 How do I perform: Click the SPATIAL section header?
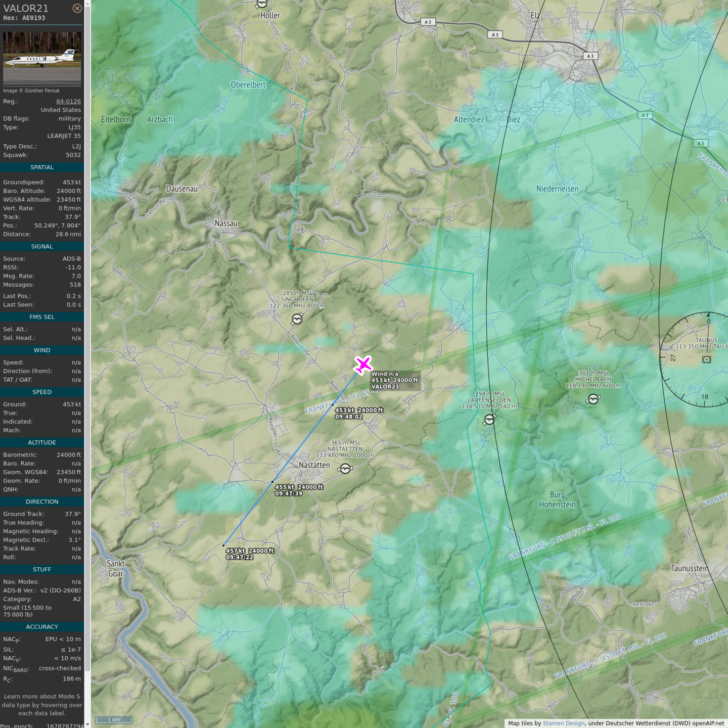click(x=42, y=167)
